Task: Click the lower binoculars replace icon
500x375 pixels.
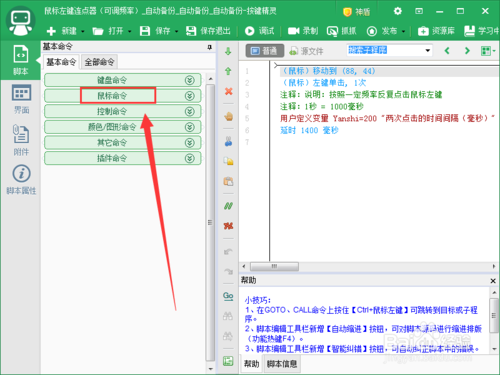Action: tap(228, 336)
